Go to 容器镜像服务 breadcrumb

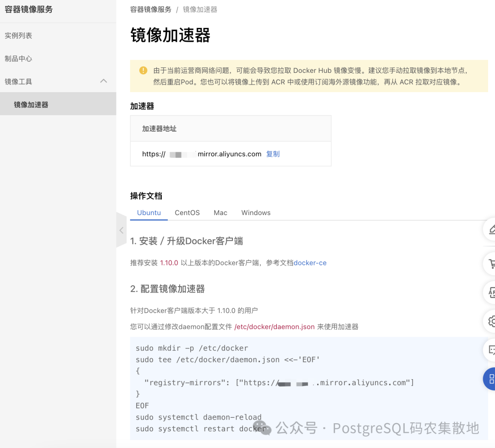pos(151,10)
